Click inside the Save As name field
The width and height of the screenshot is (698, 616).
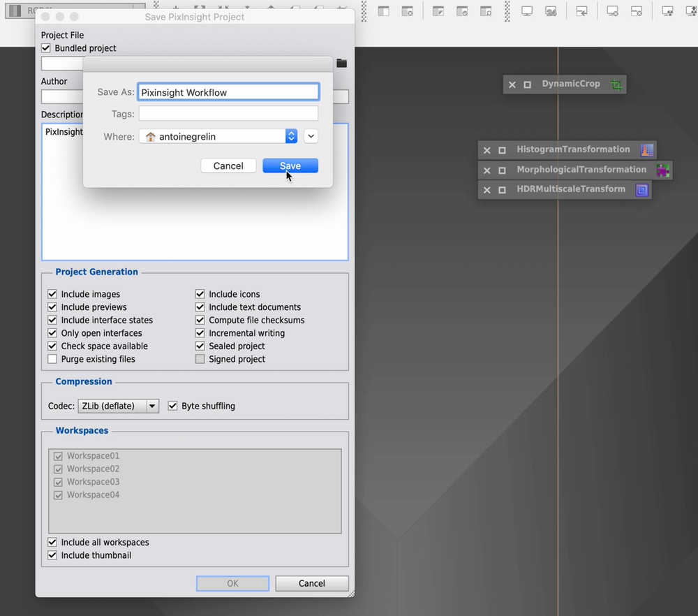(x=228, y=91)
